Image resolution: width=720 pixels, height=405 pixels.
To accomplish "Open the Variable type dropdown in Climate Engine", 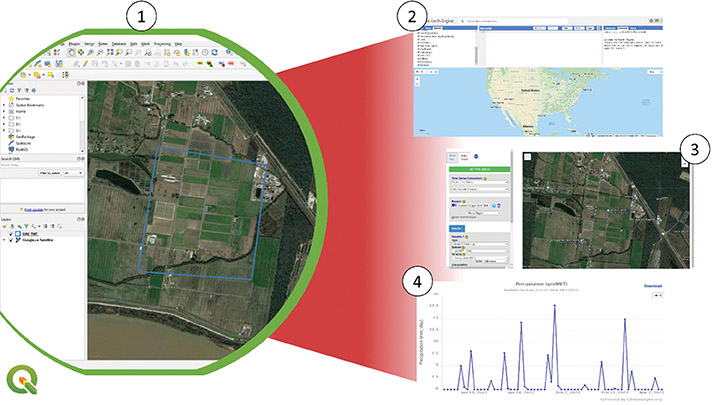I will pyautogui.click(x=478, y=246).
